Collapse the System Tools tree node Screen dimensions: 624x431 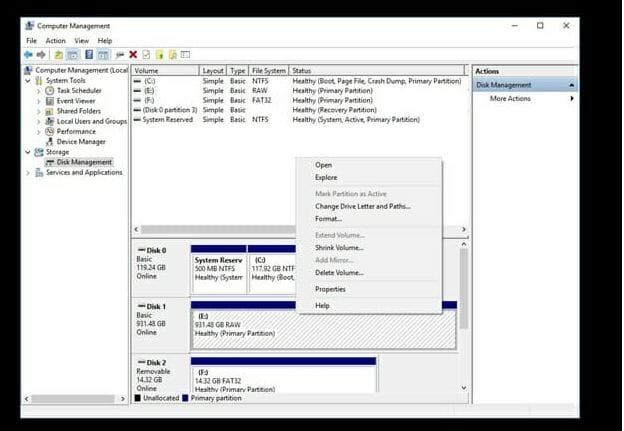tap(28, 81)
